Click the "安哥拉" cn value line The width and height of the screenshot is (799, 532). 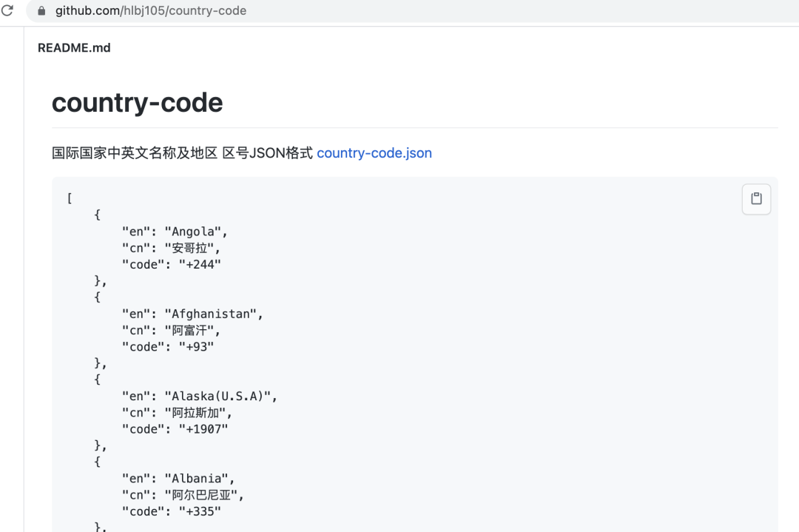(x=171, y=248)
